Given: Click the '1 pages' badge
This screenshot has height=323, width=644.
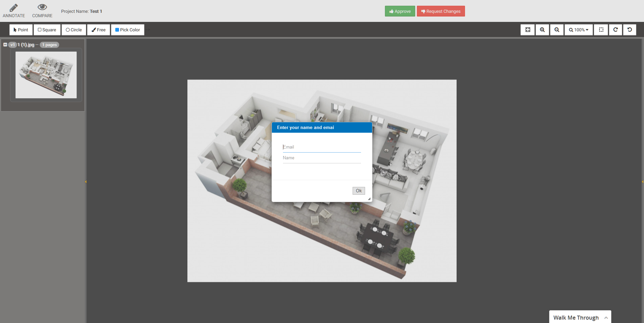Looking at the screenshot, I should pyautogui.click(x=49, y=45).
